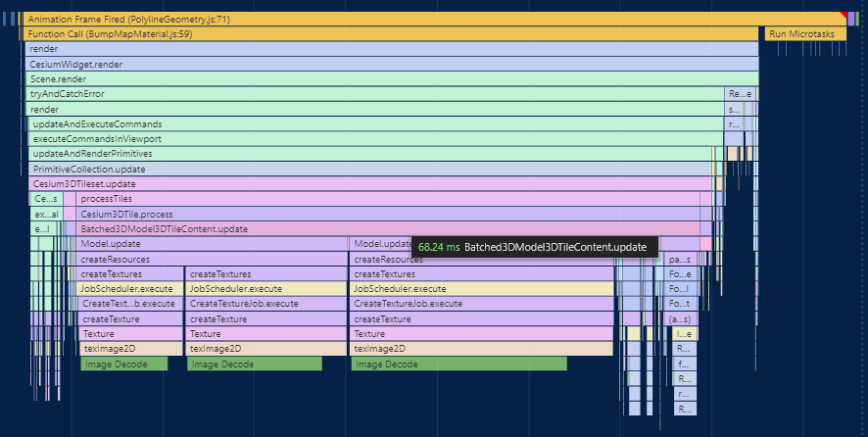This screenshot has height=437, width=868.
Task: Click the Cesium3DTileset.update bar
Action: (x=369, y=184)
